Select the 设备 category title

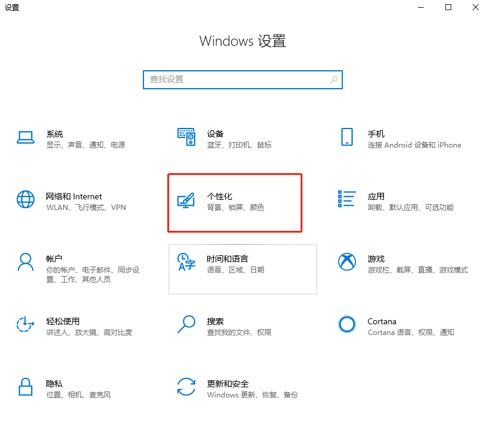tap(215, 134)
